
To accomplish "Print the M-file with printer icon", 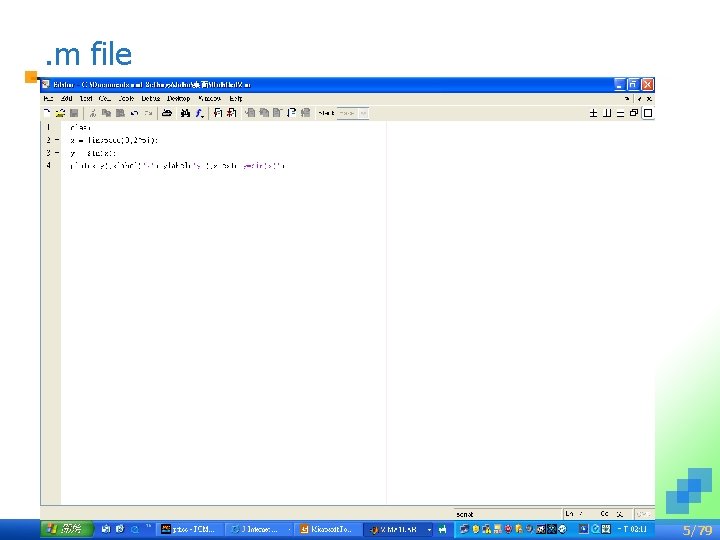I will tap(167, 113).
